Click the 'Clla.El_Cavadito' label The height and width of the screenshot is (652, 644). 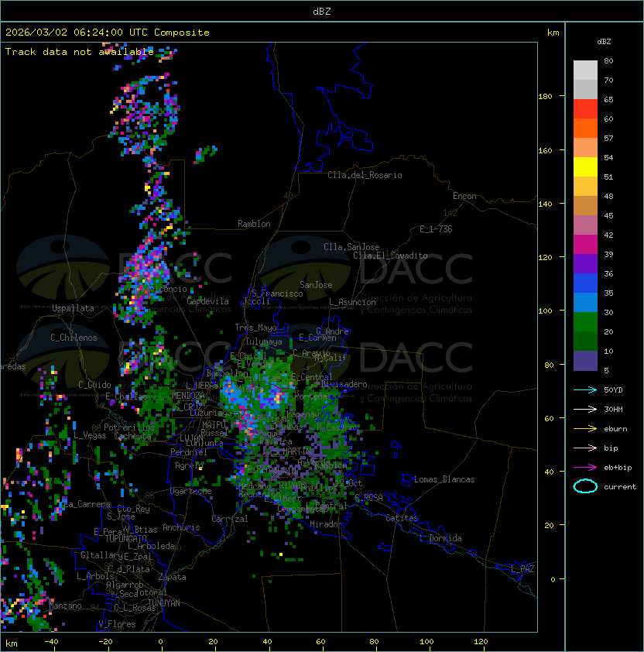(x=390, y=256)
